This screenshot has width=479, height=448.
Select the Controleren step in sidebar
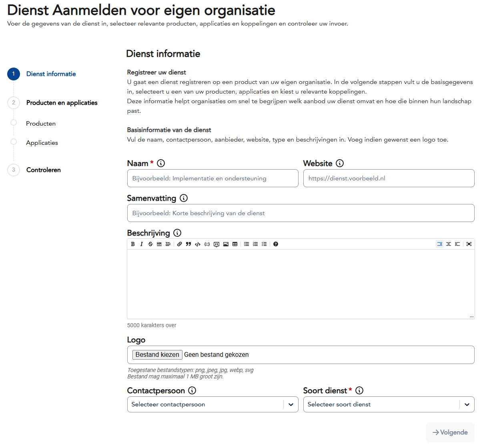tap(43, 170)
